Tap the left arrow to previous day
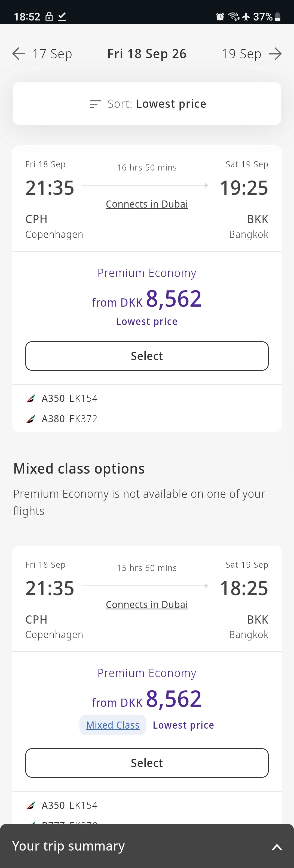The image size is (294, 868). click(x=19, y=53)
